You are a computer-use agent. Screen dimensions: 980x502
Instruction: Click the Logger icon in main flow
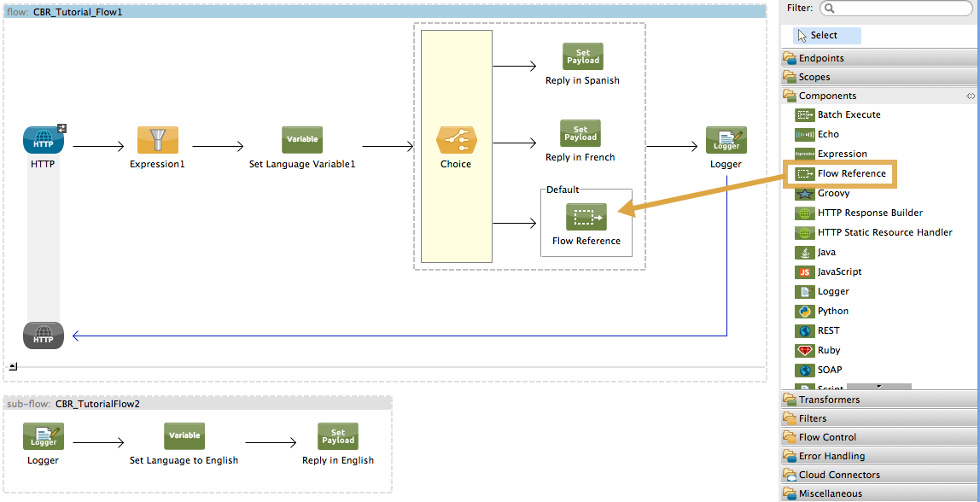point(726,140)
